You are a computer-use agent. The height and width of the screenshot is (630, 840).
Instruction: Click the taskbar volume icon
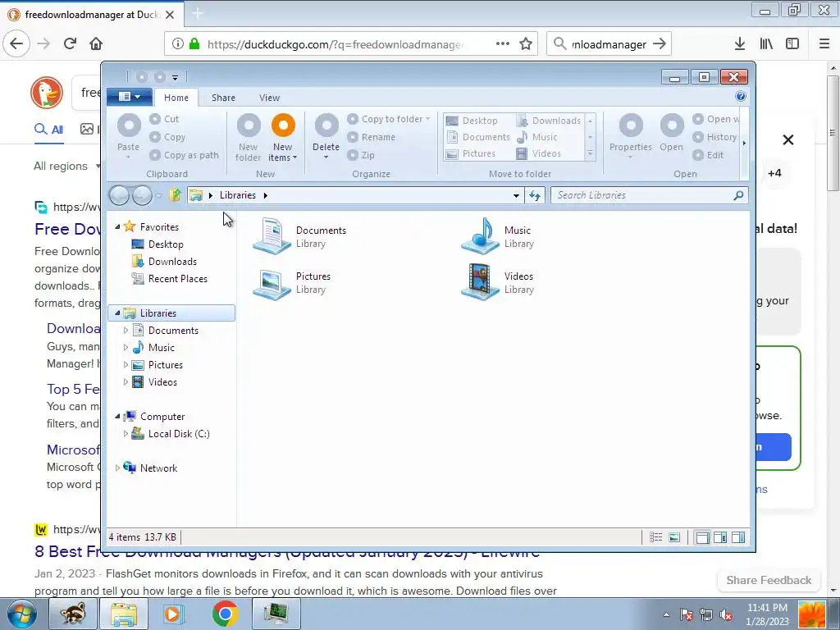726,614
